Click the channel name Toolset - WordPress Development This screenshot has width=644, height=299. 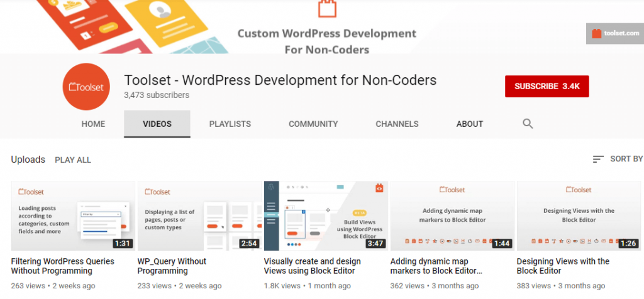(x=280, y=80)
